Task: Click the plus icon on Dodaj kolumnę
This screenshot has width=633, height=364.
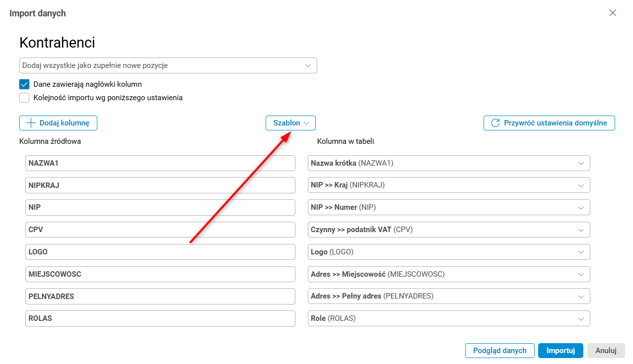Action: (x=31, y=123)
